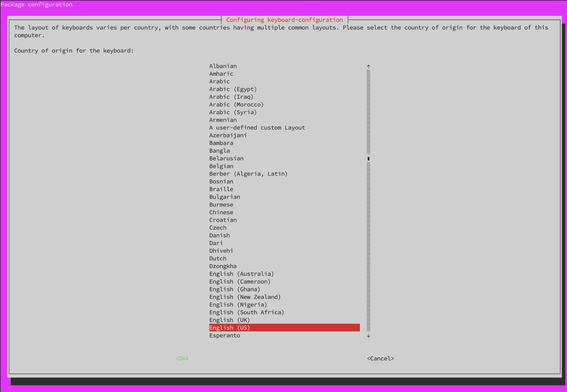
Task: Click the scroll down arrow
Action: pyautogui.click(x=368, y=336)
